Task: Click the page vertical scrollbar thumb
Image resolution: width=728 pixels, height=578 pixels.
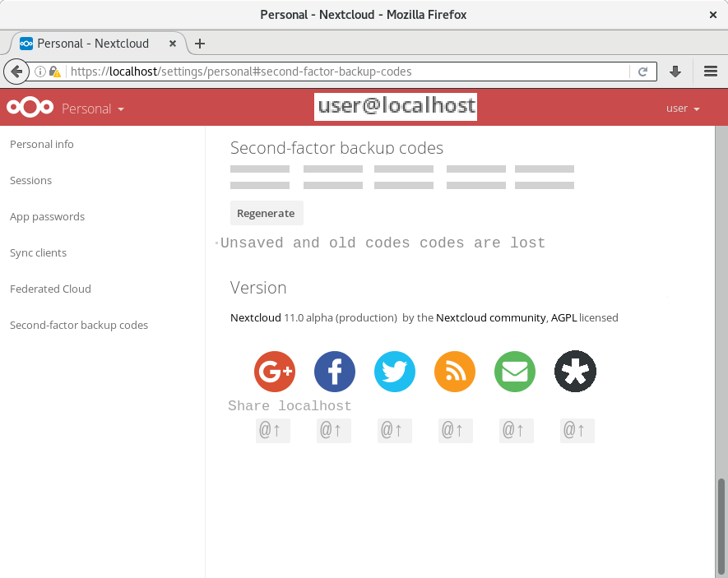Action: point(721,526)
